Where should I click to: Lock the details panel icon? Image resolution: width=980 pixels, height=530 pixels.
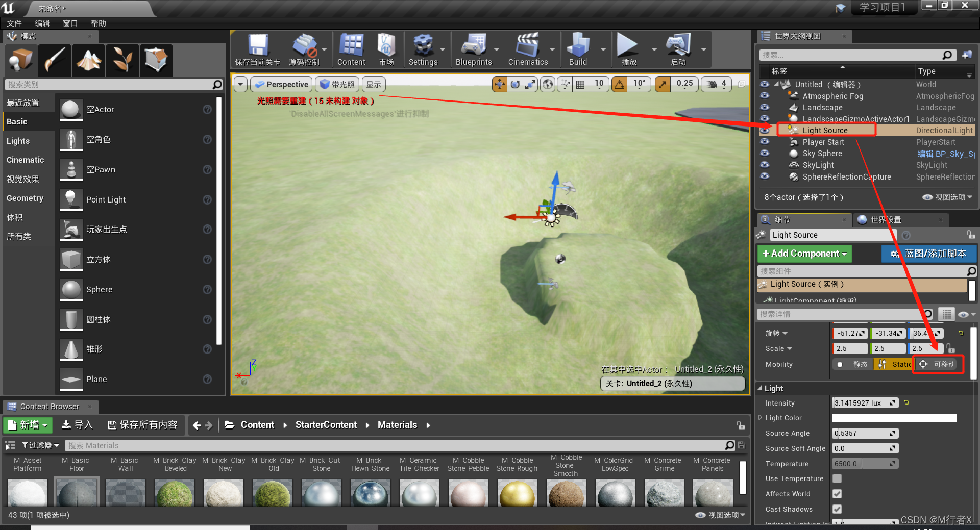[970, 235]
